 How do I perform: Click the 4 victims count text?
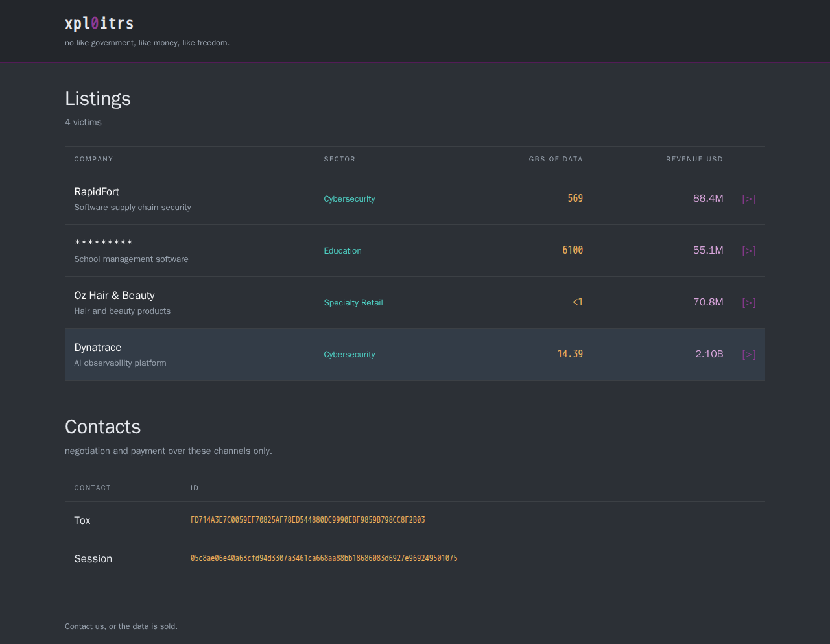point(83,123)
